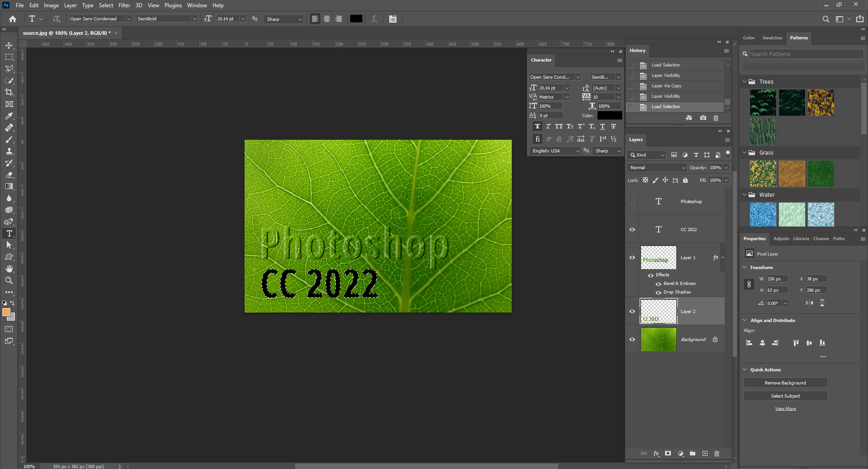Viewport: 868px width, 469px height.
Task: Create new snapshot in History panel
Action: pos(703,118)
